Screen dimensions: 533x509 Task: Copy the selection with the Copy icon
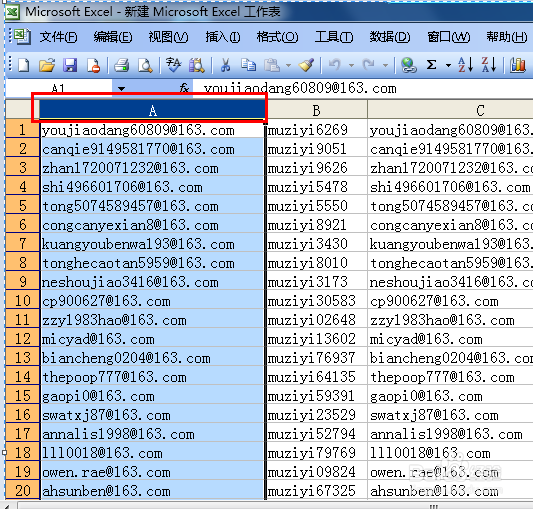tap(248, 65)
